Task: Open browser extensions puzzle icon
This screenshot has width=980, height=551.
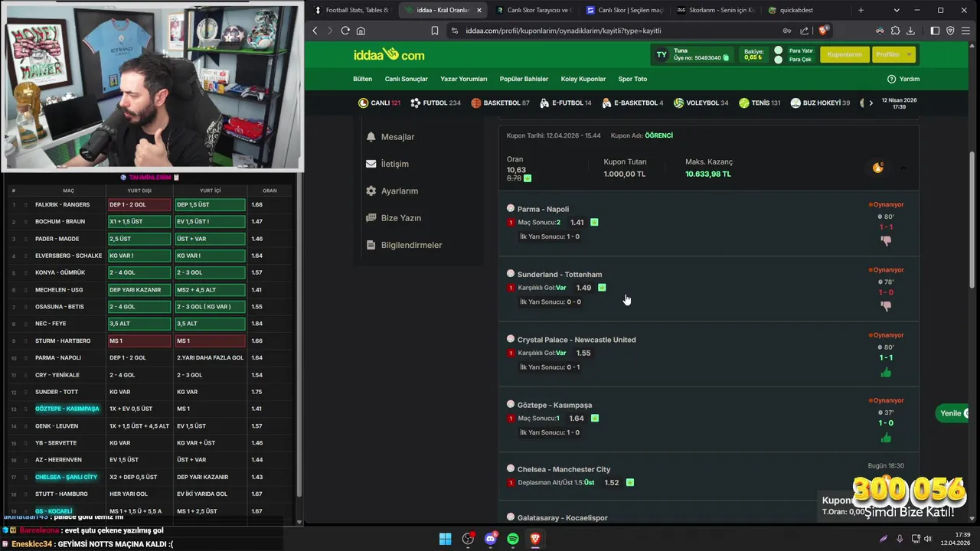Action: click(895, 31)
